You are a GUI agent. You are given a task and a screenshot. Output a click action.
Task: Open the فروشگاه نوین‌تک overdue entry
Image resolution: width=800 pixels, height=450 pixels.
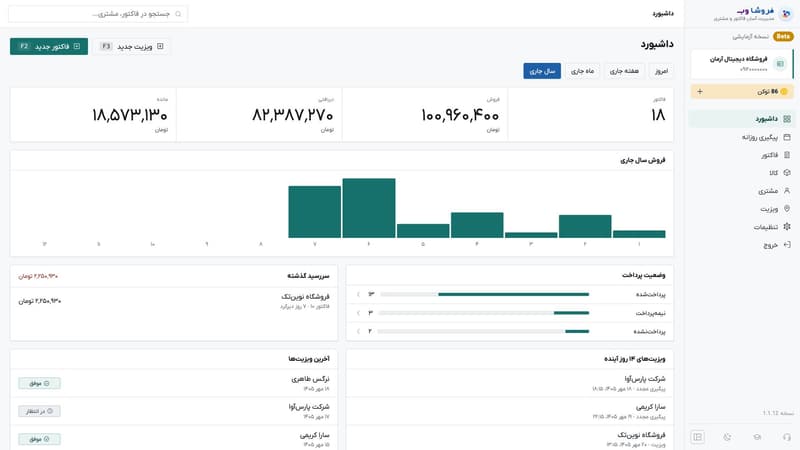pos(174,301)
